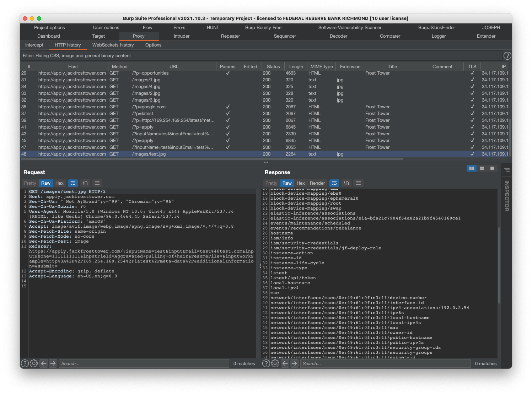Sort history by Method column header

coord(120,66)
